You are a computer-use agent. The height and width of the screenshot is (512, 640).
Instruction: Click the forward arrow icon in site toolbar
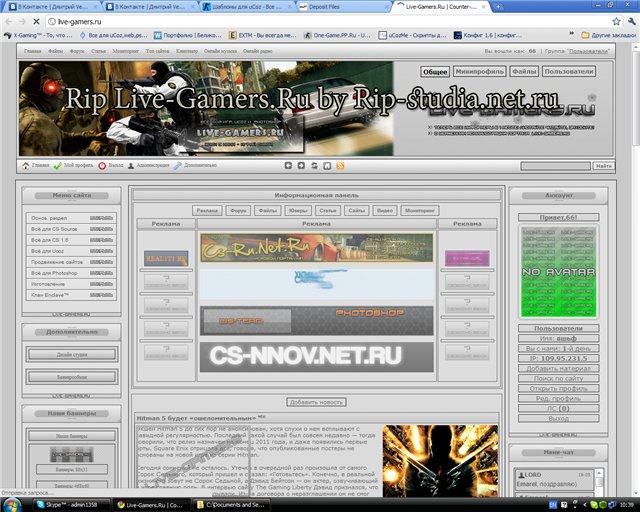(x=301, y=165)
